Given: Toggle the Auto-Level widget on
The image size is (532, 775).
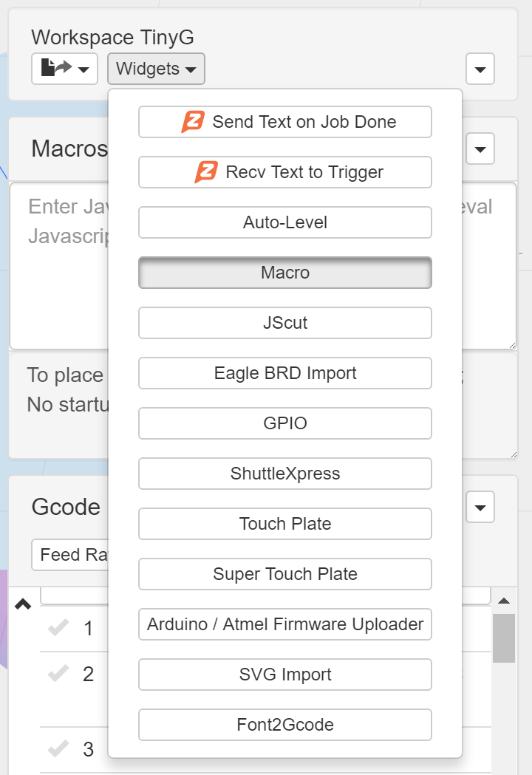Looking at the screenshot, I should pos(285,222).
